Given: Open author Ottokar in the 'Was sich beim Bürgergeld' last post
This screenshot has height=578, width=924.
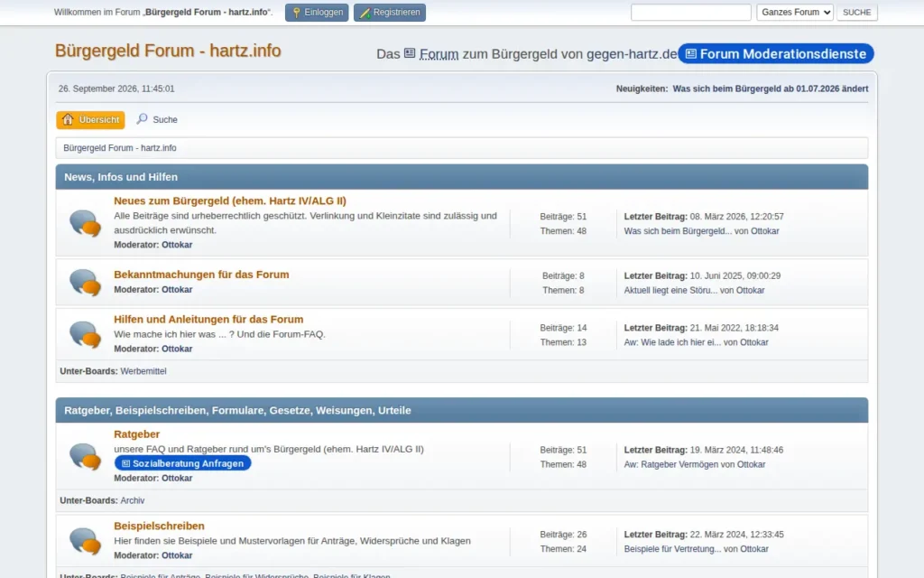Looking at the screenshot, I should 765,231.
